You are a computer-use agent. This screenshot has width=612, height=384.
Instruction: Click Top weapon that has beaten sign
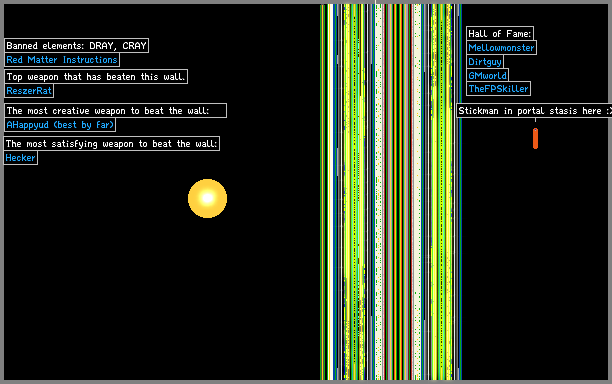click(x=96, y=76)
